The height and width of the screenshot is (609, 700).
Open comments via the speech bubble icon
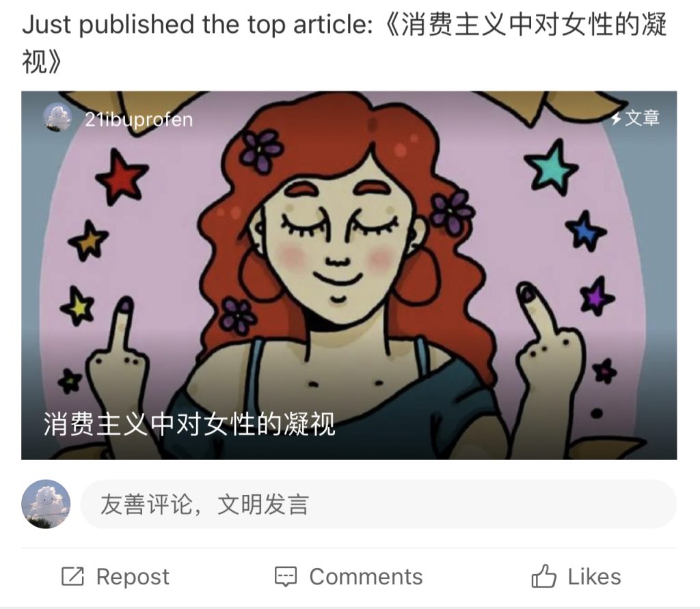[x=286, y=576]
